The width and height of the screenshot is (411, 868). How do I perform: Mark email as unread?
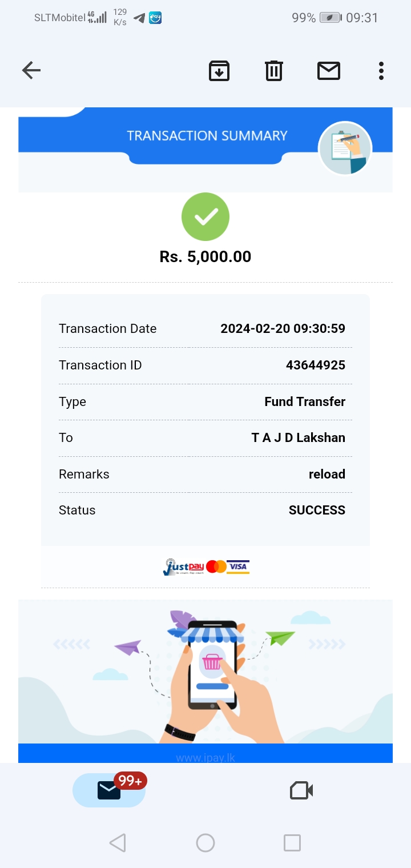(x=329, y=71)
